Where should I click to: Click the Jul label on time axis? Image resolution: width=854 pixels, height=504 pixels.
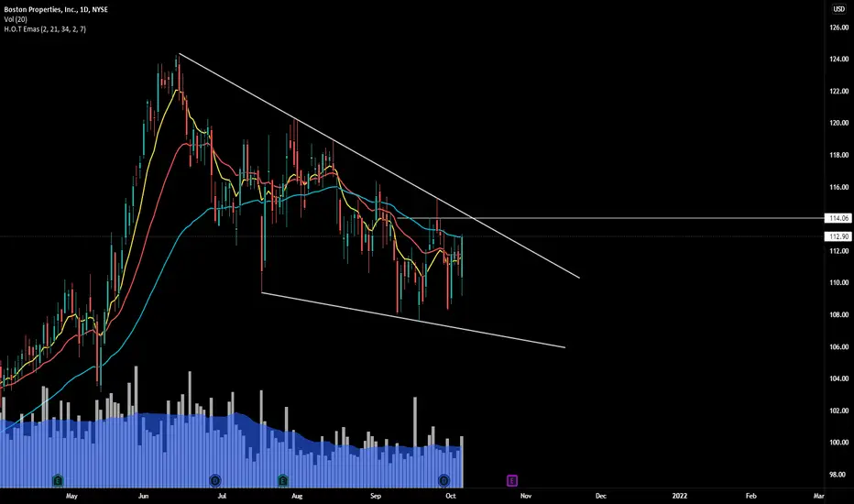(222, 496)
